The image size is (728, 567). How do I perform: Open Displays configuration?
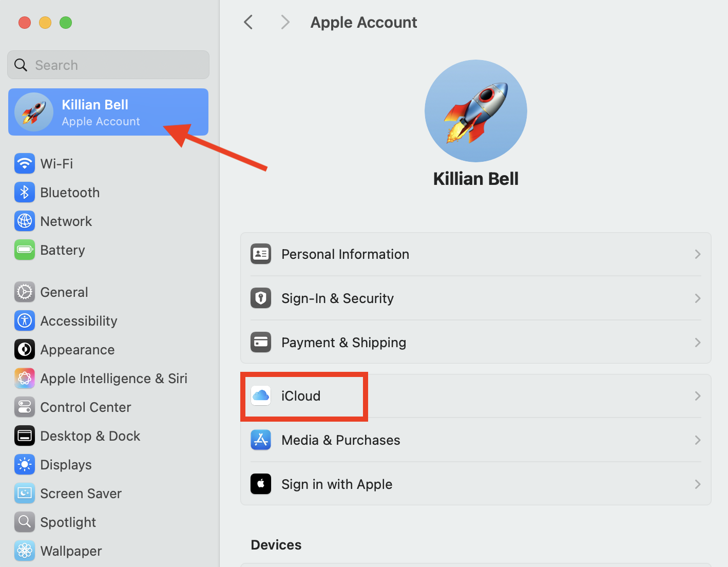(x=66, y=464)
